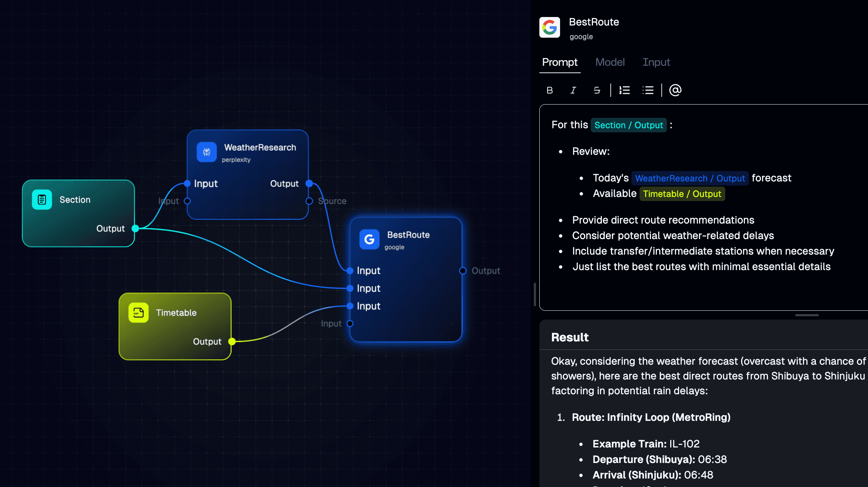Open the Prompt tab

(560, 62)
